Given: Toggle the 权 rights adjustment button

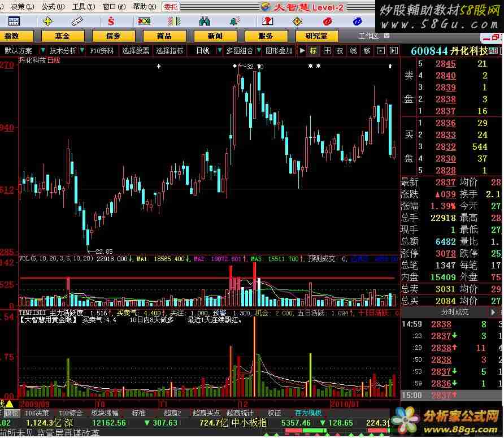Looking at the screenshot, I should pyautogui.click(x=340, y=50).
